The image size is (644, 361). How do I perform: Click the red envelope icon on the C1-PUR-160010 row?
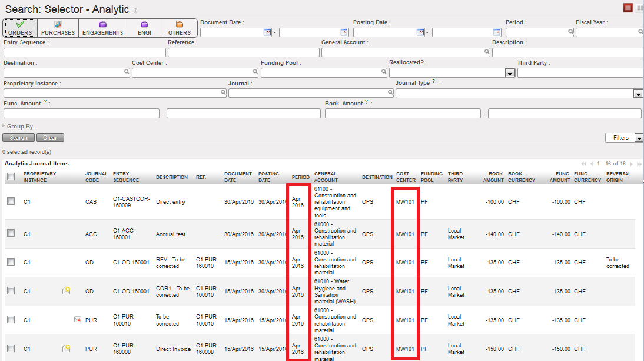pos(77,320)
